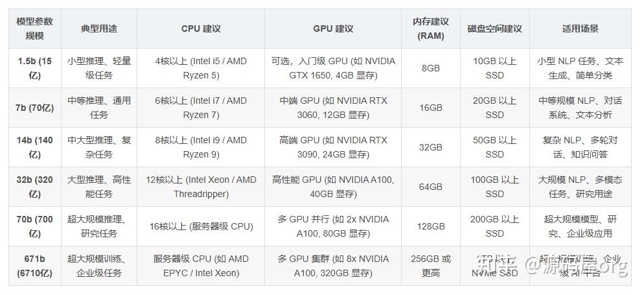This screenshot has height=295, width=644.
Task: Click the 模型参数规模 column header
Action: 35,29
